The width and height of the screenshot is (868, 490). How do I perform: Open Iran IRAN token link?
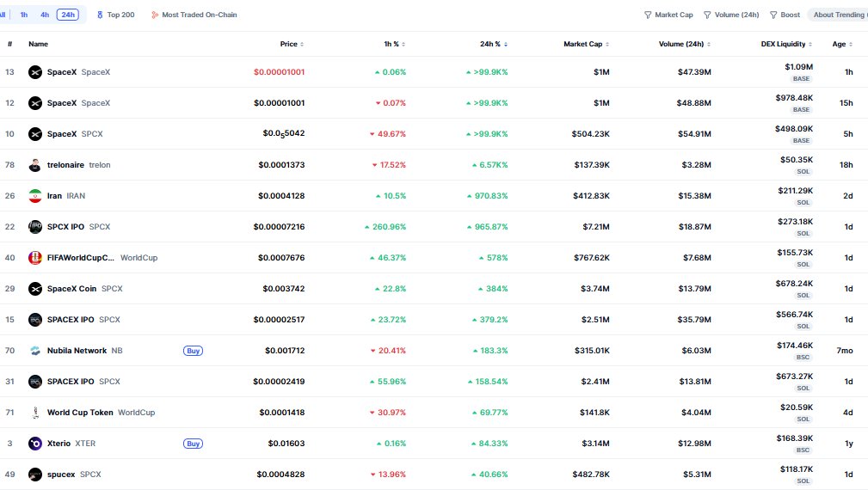click(66, 196)
